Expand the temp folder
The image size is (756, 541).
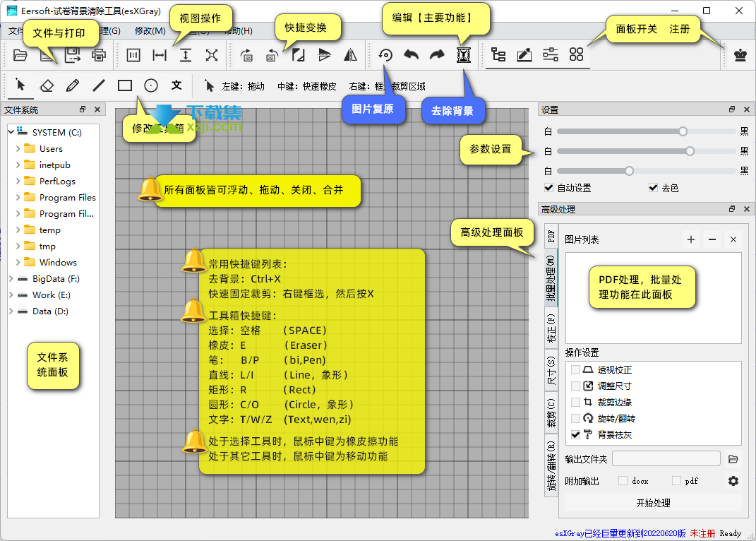click(18, 230)
